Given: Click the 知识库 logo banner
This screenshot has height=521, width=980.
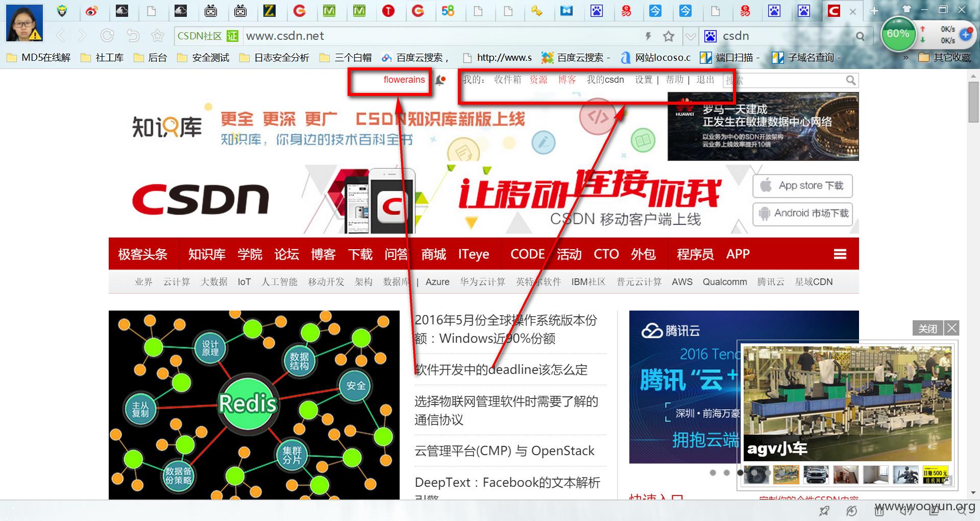Looking at the screenshot, I should pos(166,127).
